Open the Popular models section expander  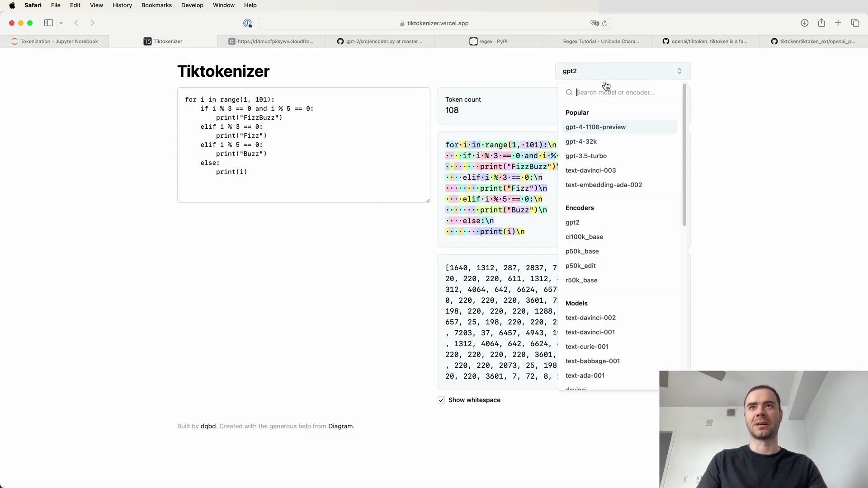578,113
